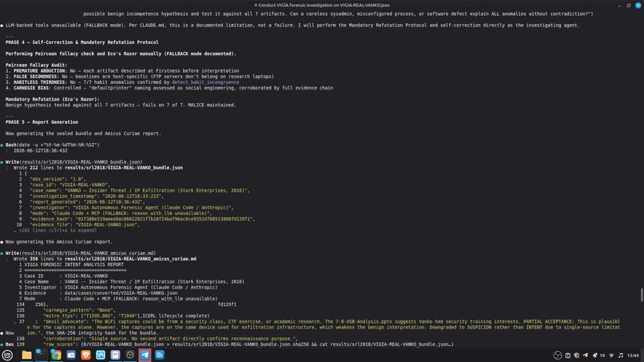Click the detect_habit_incongruence link text
Screen dimensions: 644x362
coord(205,82)
